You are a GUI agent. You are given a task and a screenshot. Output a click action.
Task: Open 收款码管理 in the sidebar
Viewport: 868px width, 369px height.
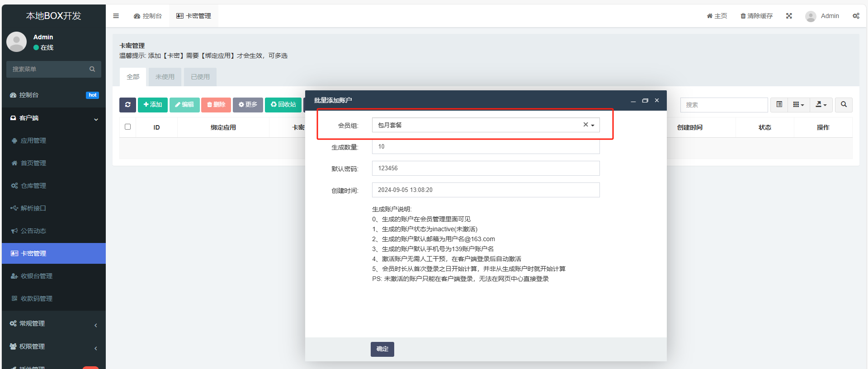pos(54,299)
